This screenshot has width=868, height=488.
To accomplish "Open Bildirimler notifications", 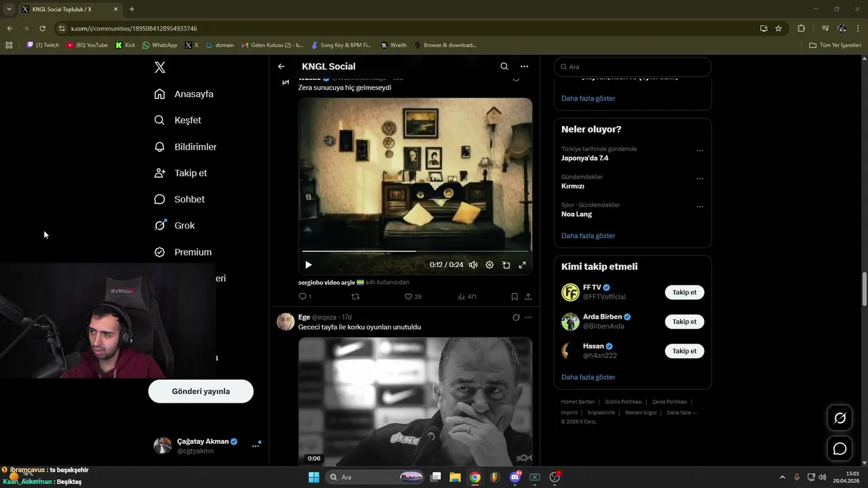I will pos(185,146).
